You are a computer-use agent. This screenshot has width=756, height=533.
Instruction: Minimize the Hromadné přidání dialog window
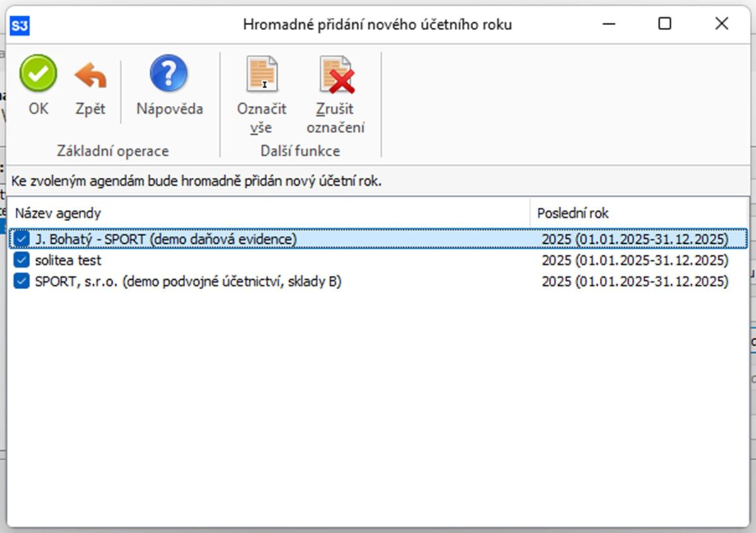(x=608, y=25)
